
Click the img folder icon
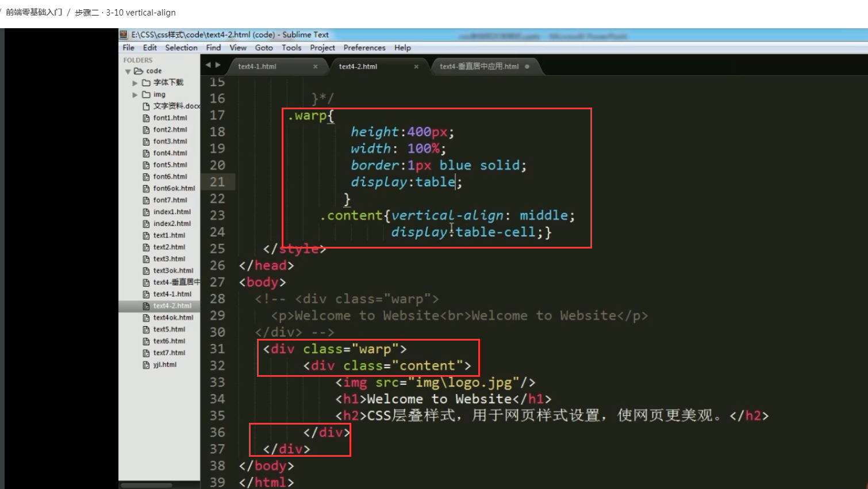tap(146, 94)
